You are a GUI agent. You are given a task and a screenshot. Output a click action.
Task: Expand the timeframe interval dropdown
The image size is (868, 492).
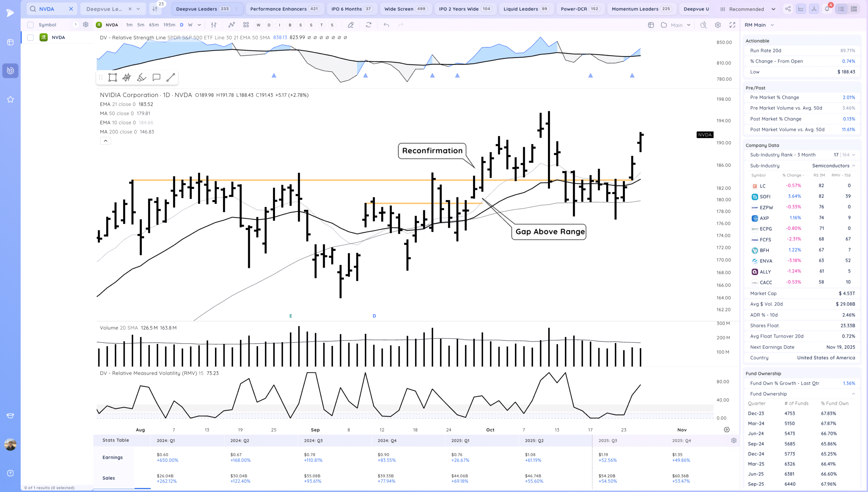(199, 25)
